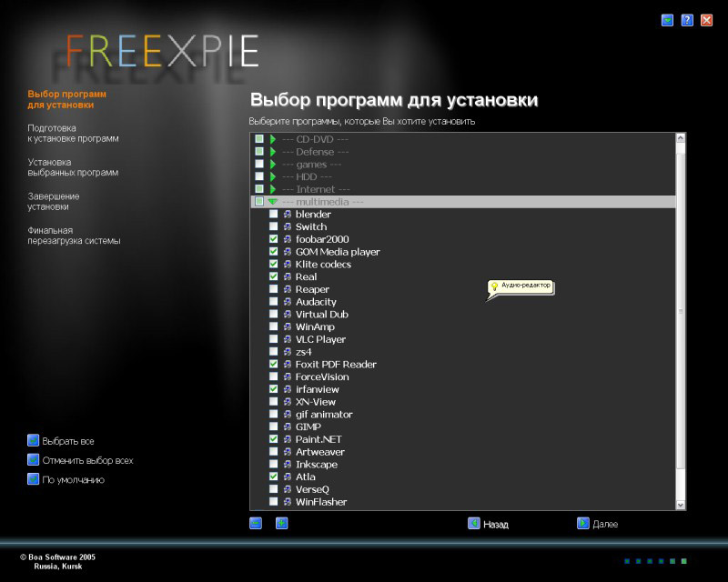This screenshot has height=582, width=728.
Task: Expand the HDD category arrow
Action: click(273, 176)
